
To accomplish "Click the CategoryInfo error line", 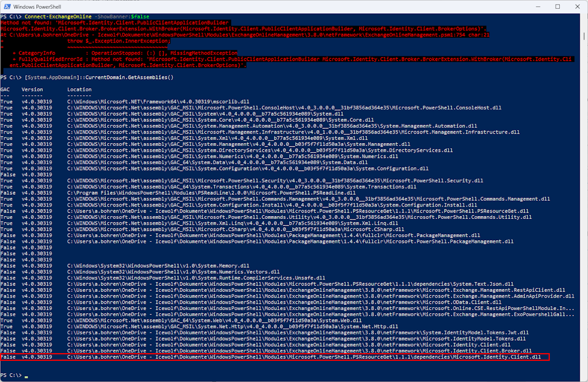I will [x=125, y=53].
